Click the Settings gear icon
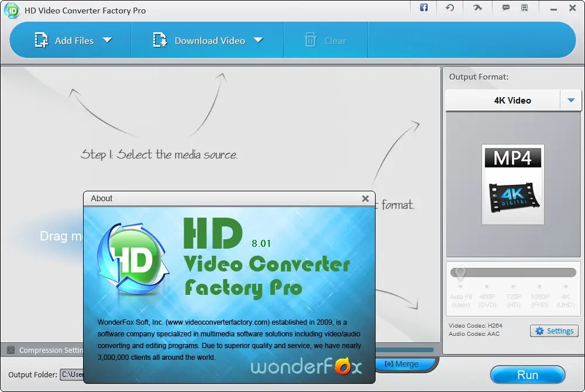The width and height of the screenshot is (585, 392). (x=539, y=331)
